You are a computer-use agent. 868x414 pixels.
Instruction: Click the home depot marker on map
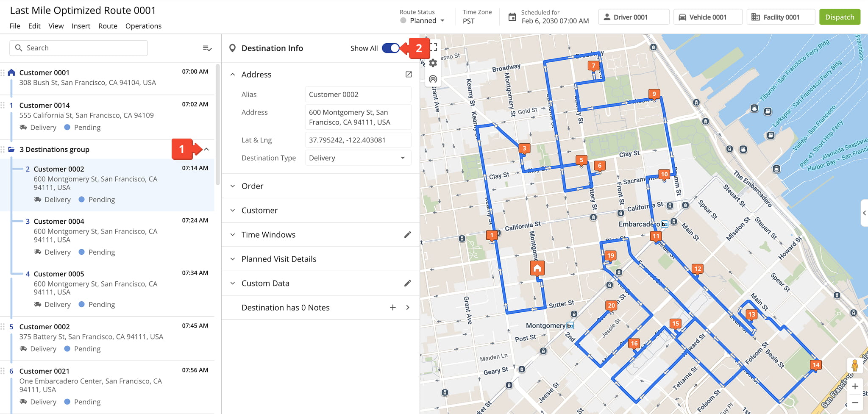537,268
